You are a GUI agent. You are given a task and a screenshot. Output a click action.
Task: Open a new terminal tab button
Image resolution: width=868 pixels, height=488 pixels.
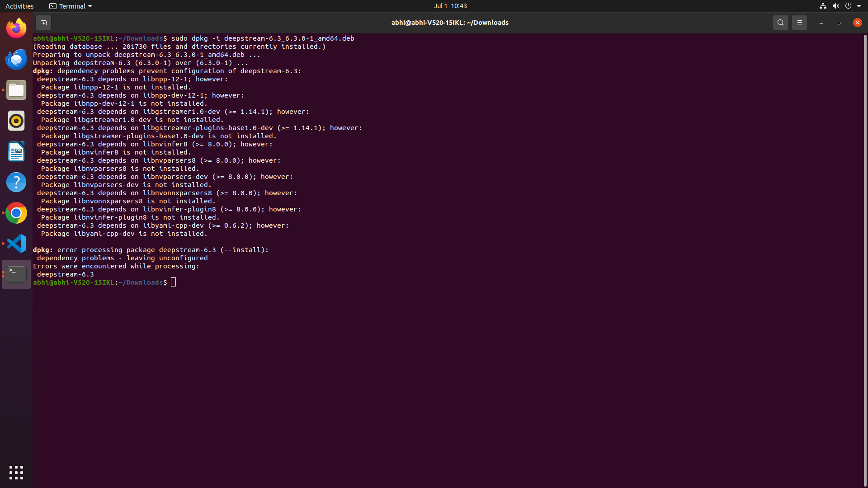click(x=43, y=23)
